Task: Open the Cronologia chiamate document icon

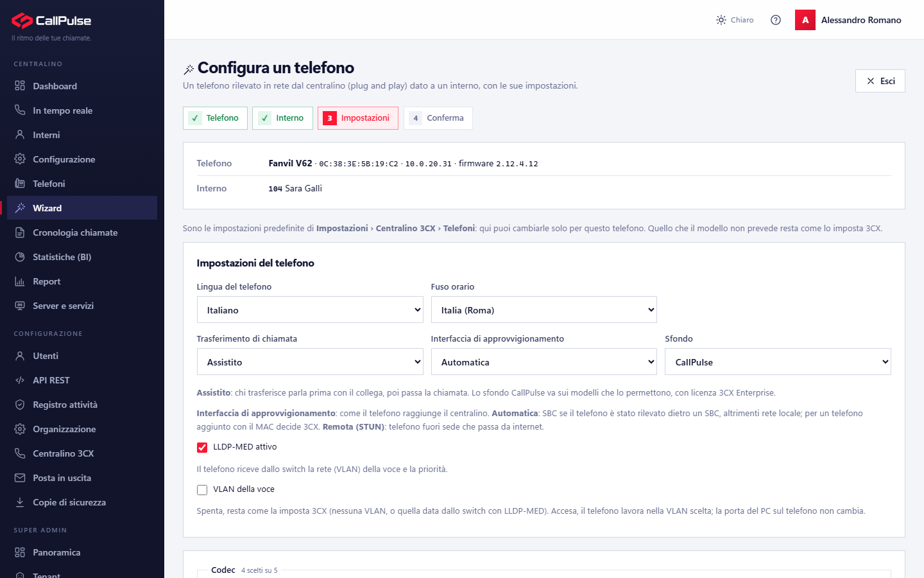Action: pos(20,232)
